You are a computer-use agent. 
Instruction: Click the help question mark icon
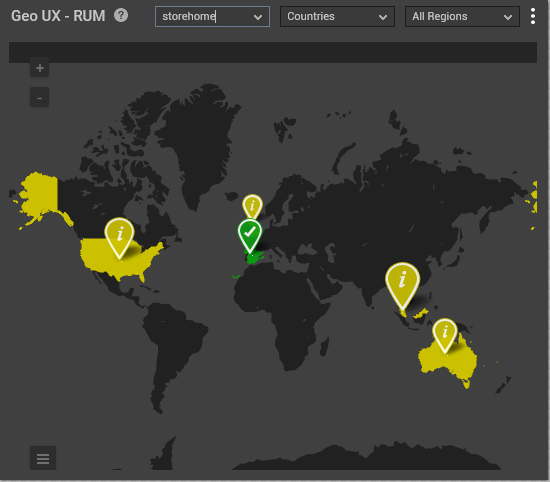(x=121, y=15)
